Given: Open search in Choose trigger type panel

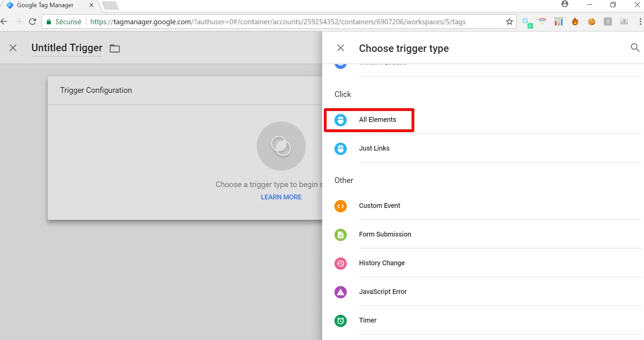Looking at the screenshot, I should click(635, 48).
